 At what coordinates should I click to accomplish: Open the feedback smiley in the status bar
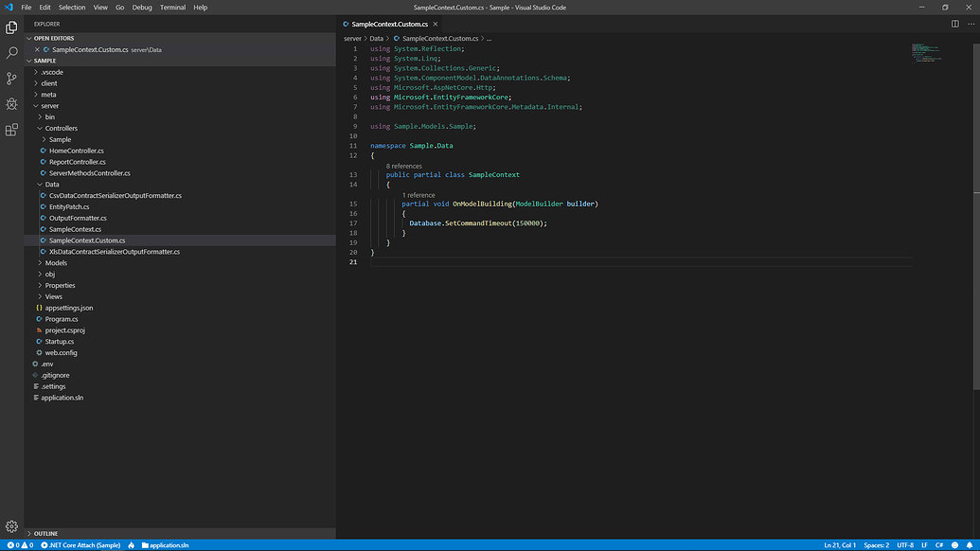pyautogui.click(x=956, y=544)
